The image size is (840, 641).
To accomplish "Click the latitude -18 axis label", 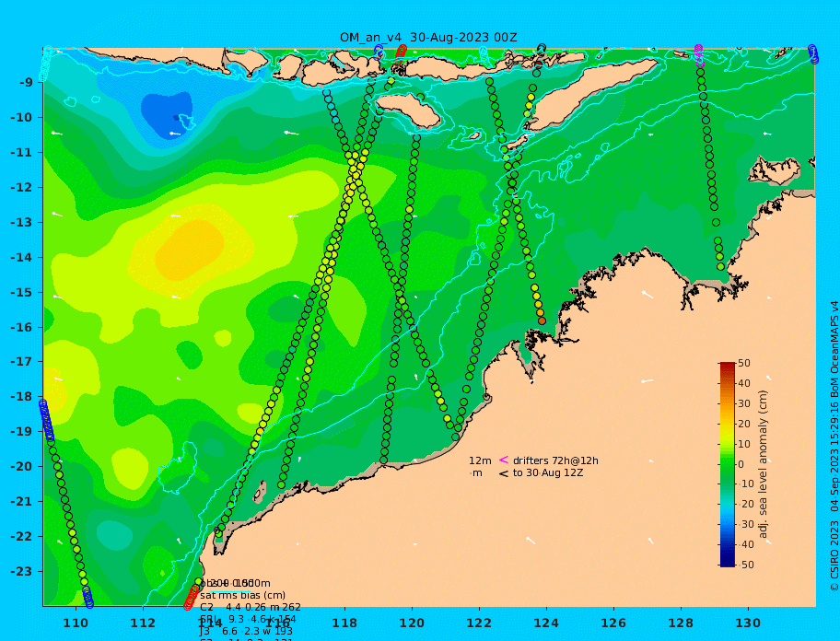I will click(21, 397).
